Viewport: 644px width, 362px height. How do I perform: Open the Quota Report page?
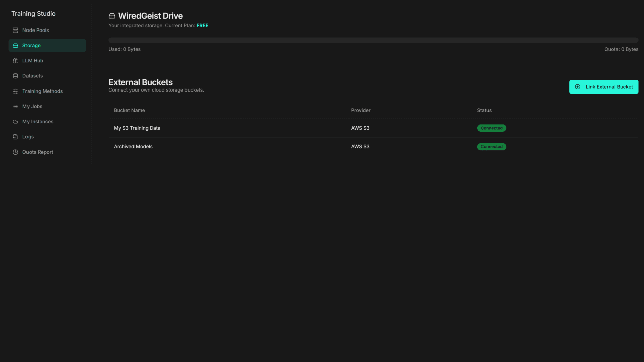[x=38, y=152]
